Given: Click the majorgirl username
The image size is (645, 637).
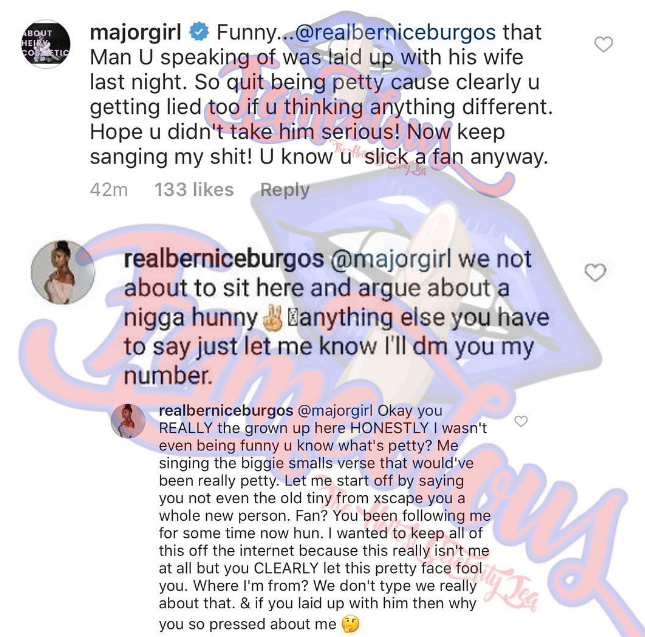Looking at the screenshot, I should click(x=135, y=33).
